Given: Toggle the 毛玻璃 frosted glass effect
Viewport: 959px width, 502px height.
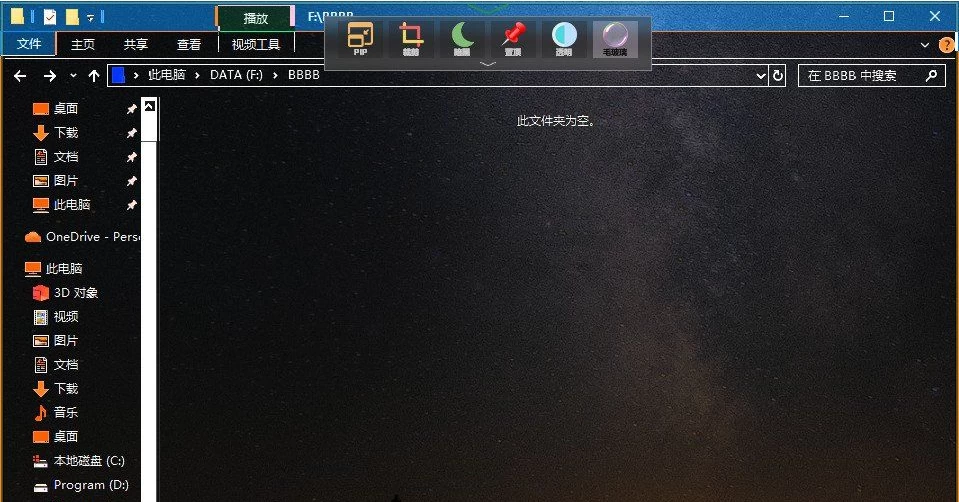Looking at the screenshot, I should (x=615, y=38).
